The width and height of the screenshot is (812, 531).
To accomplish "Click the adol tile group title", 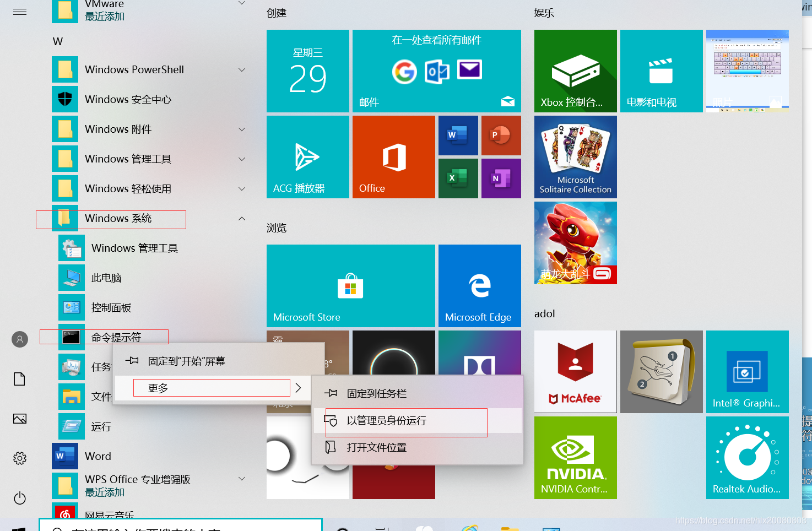I will pyautogui.click(x=545, y=314).
